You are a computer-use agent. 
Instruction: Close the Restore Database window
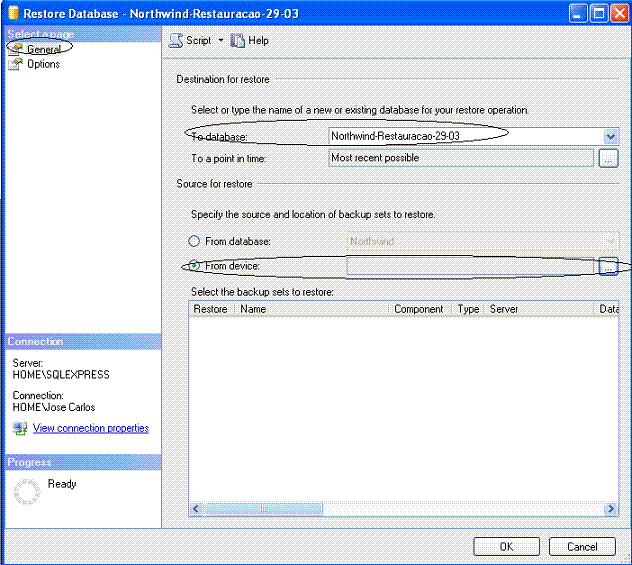(x=620, y=13)
